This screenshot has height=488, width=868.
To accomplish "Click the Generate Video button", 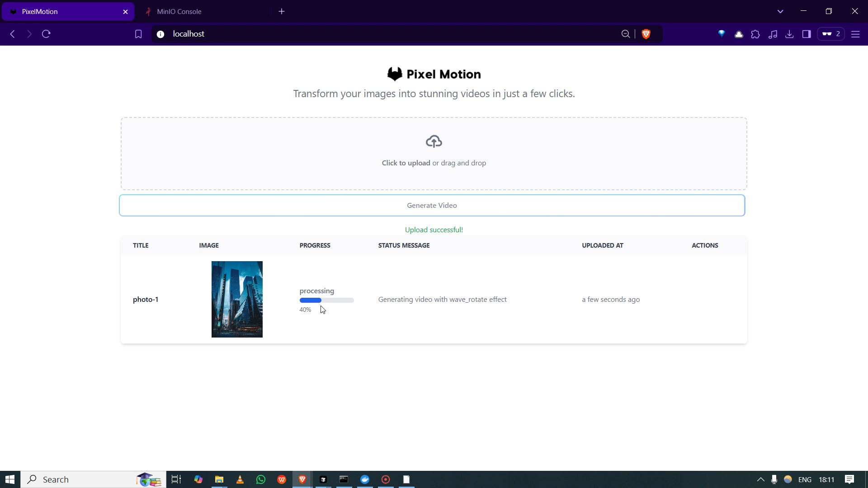I will tap(432, 205).
